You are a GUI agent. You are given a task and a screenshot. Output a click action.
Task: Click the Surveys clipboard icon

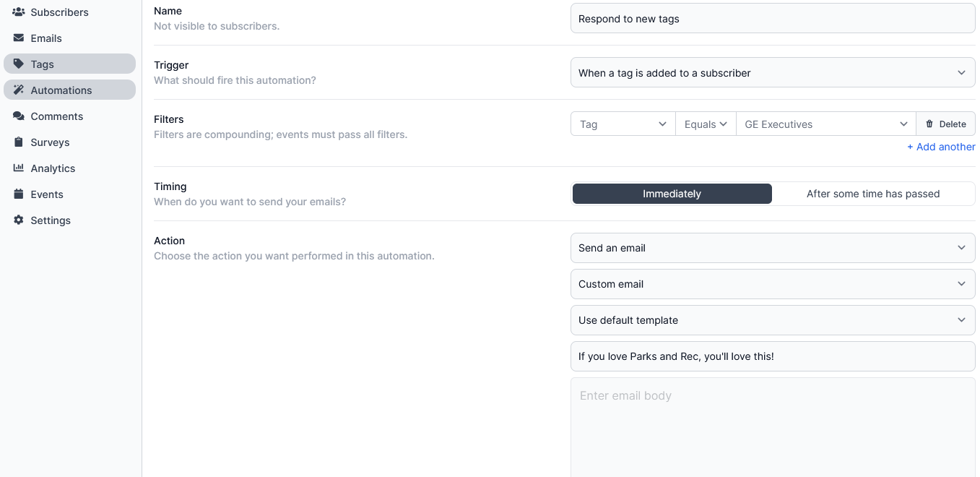19,142
